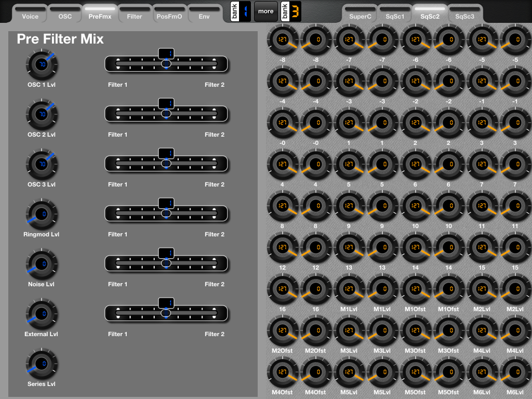The image size is (532, 399).
Task: Click the step 15 knob showing 127
Action: pos(482,247)
